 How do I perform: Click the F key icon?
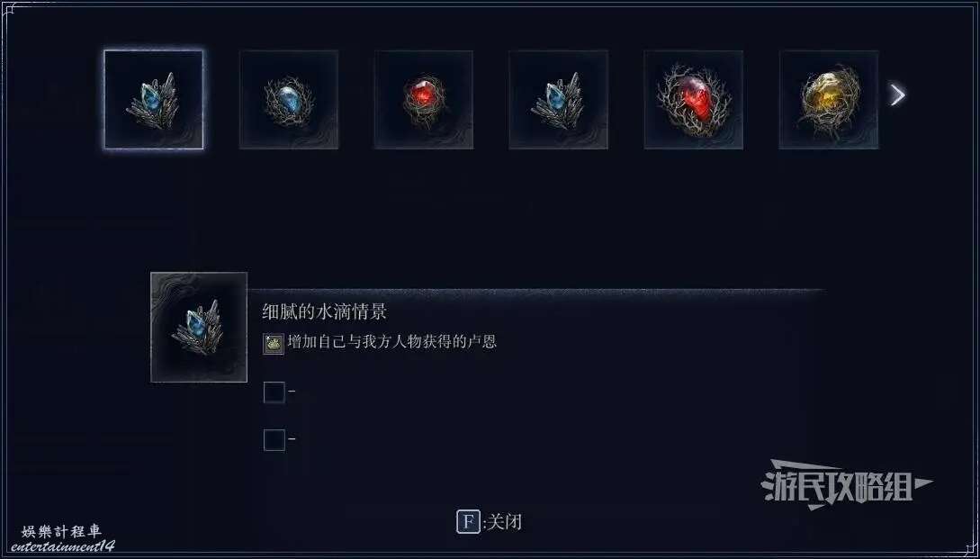pos(468,521)
